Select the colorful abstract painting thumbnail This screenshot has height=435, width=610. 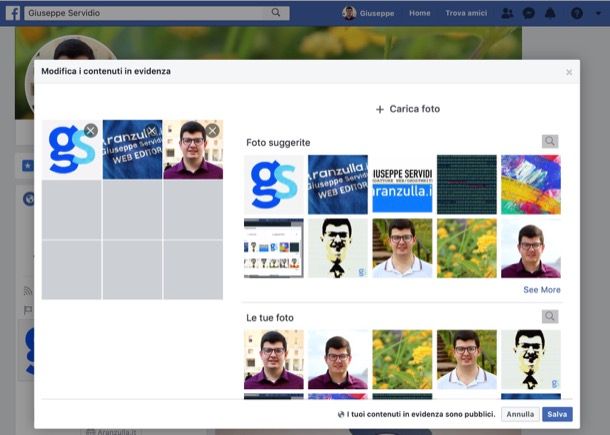coord(531,184)
